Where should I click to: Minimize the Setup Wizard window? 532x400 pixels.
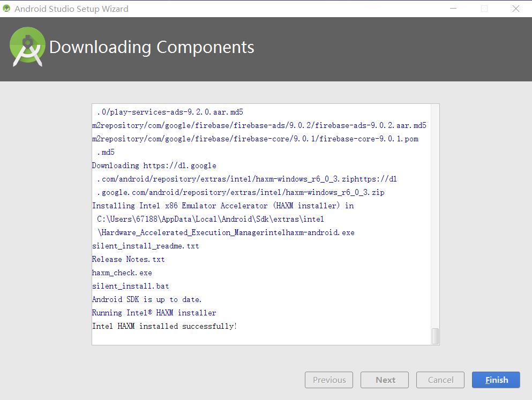click(x=453, y=9)
